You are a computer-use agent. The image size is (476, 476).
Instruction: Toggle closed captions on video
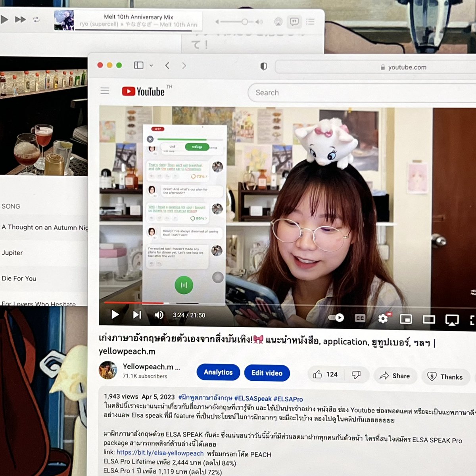click(360, 318)
